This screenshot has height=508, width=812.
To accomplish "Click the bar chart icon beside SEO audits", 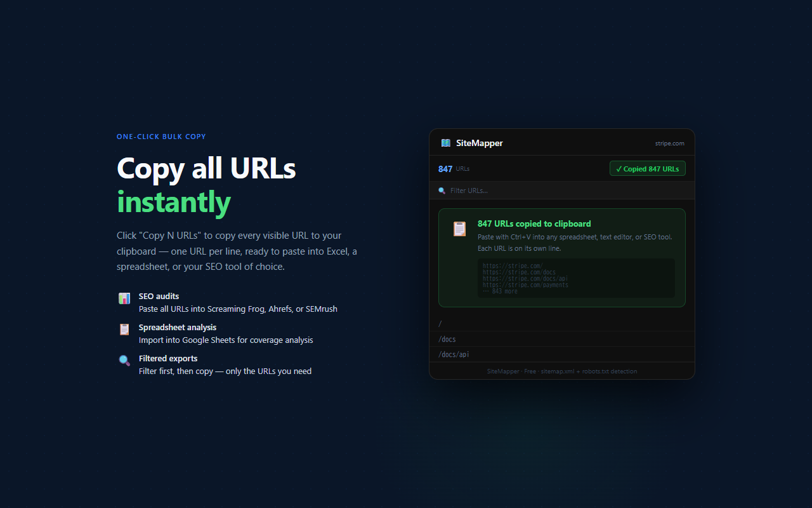I will (x=124, y=298).
